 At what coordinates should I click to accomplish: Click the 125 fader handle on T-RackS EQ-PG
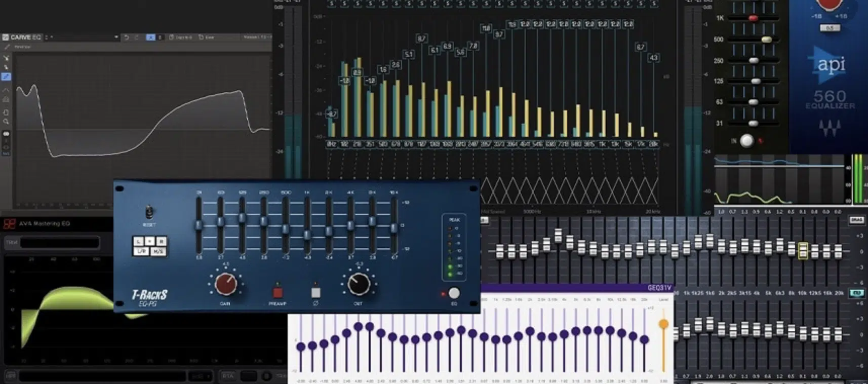click(x=242, y=217)
